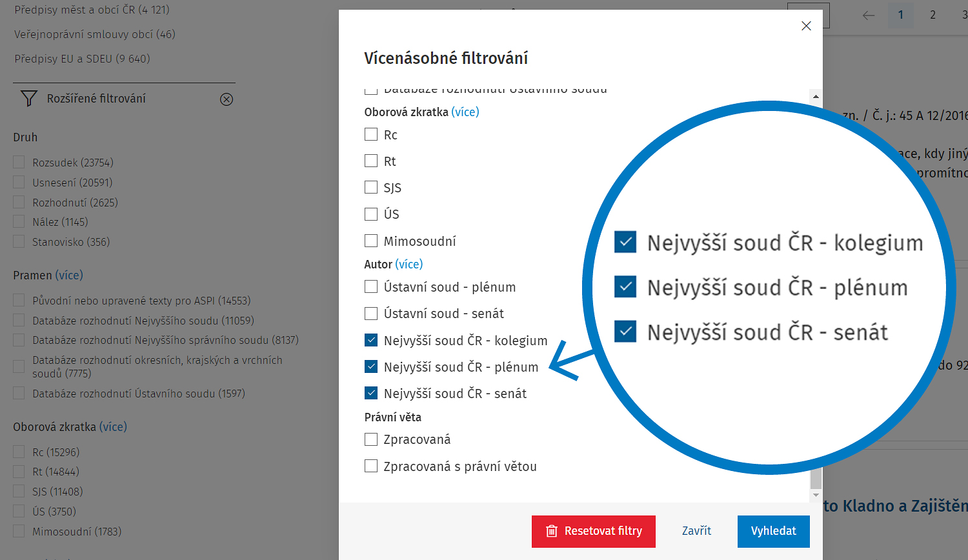Tick the Mimosoudní checkbox in dialog
The width and height of the screenshot is (968, 560).
[371, 241]
